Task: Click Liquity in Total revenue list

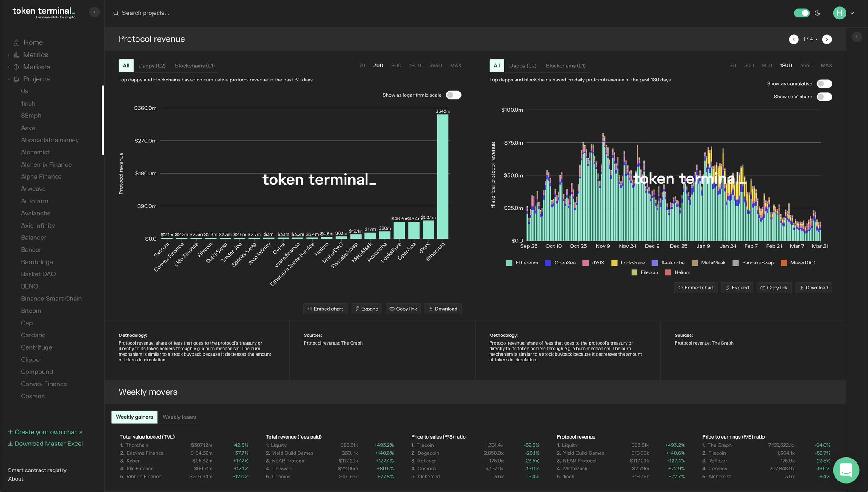Action: [x=278, y=445]
